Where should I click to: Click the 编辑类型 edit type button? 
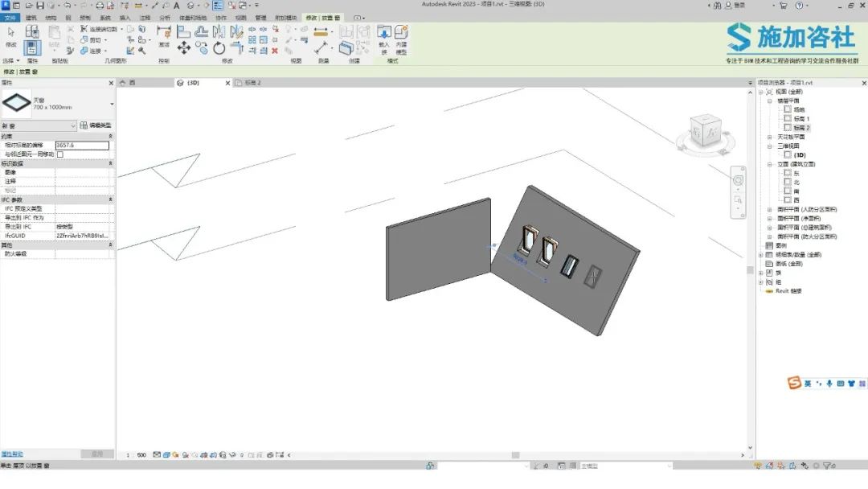(x=96, y=125)
